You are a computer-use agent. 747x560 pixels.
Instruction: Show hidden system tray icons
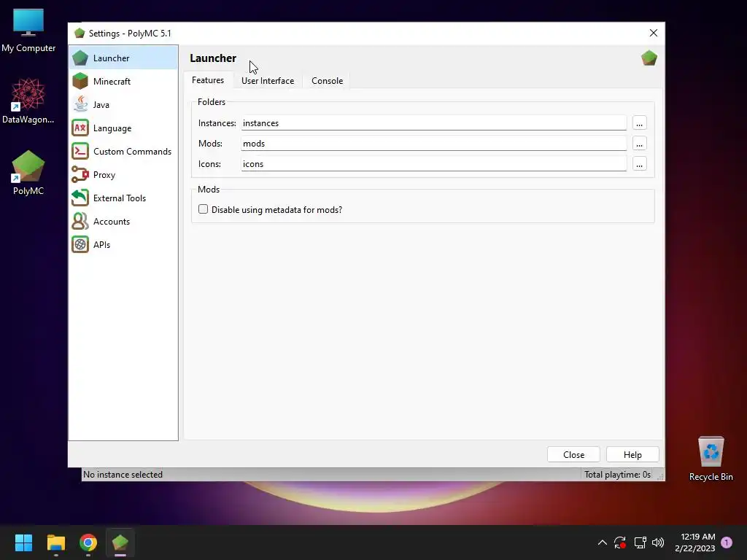[602, 542]
